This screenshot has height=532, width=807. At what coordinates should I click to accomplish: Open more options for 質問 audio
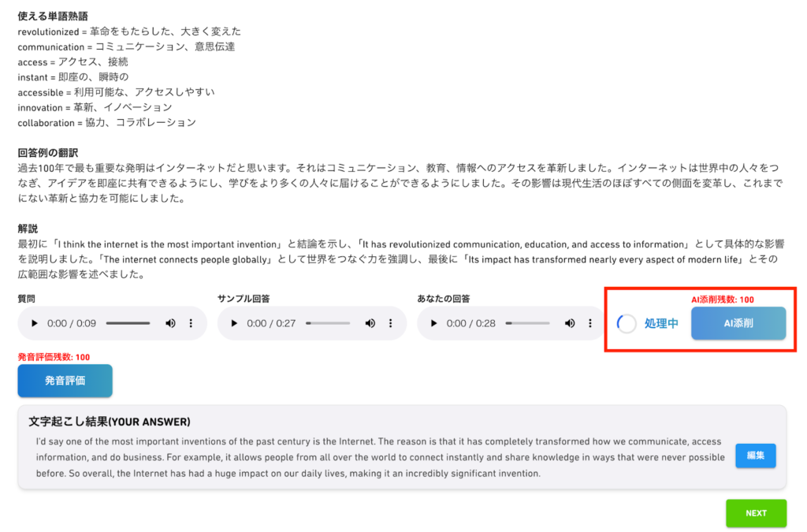click(191, 323)
